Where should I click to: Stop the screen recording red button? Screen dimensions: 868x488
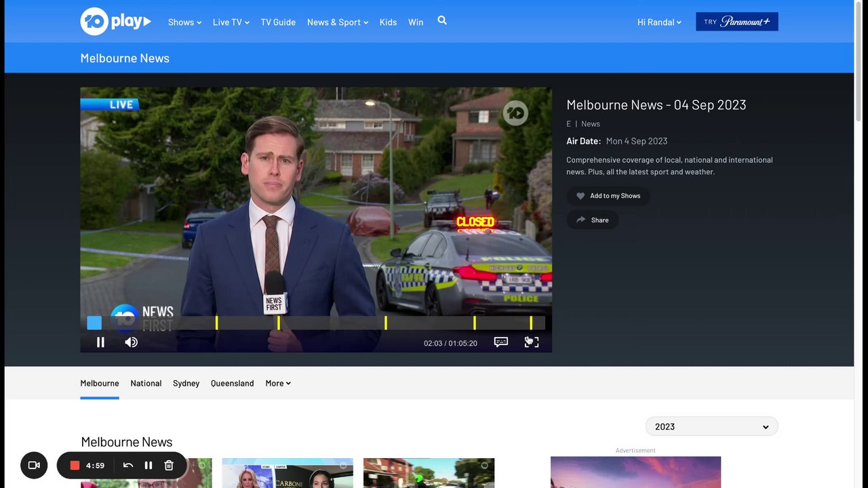click(x=75, y=466)
